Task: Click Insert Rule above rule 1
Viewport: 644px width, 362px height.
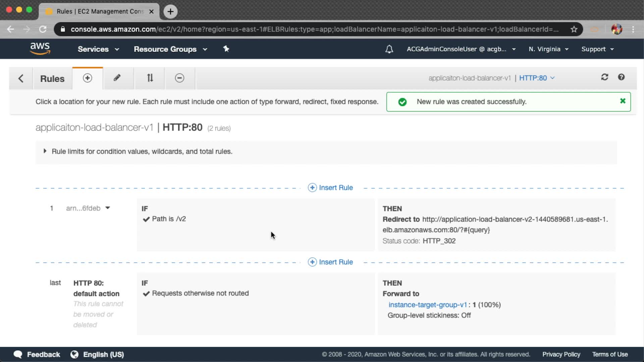Action: 331,188
